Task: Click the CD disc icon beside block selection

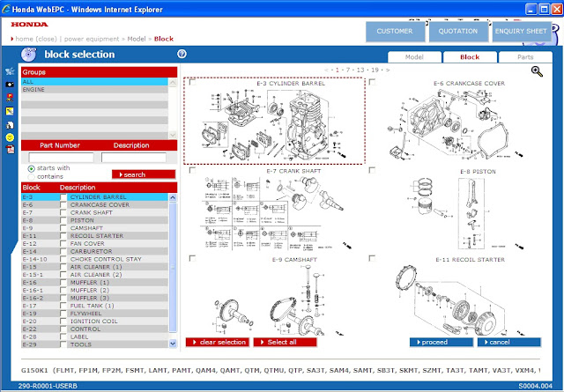Action: pyautogui.click(x=28, y=55)
